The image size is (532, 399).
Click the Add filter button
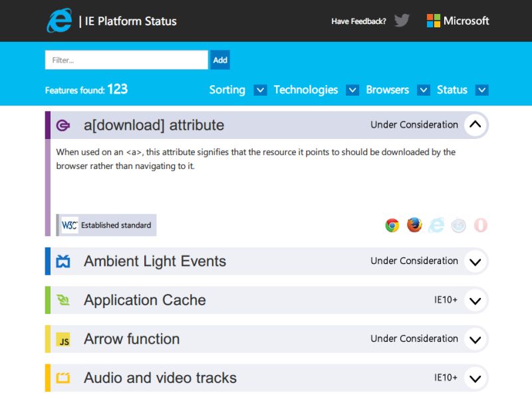pyautogui.click(x=220, y=60)
